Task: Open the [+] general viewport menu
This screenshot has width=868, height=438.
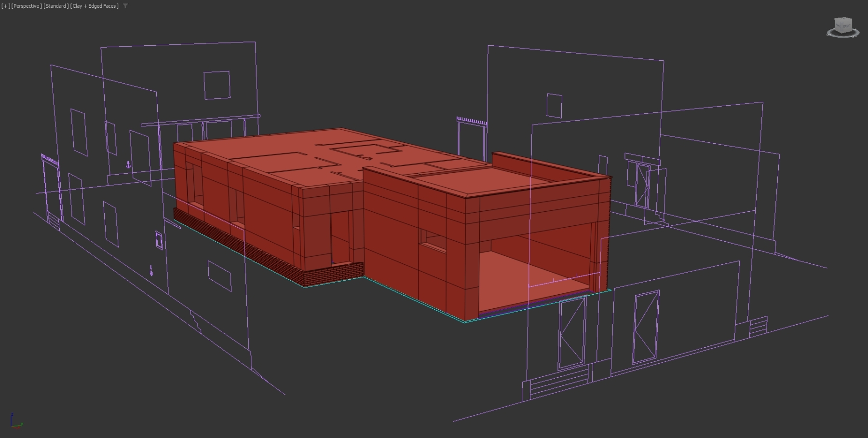Action: 6,6
